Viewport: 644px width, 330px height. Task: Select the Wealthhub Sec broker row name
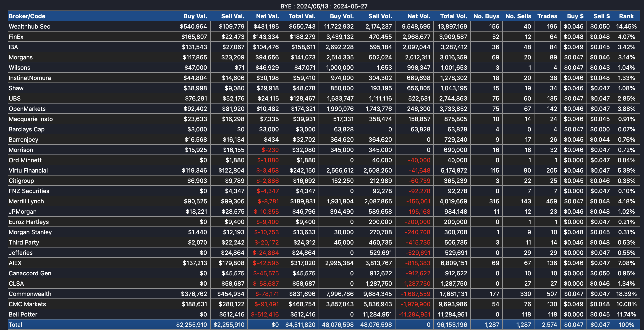(29, 27)
